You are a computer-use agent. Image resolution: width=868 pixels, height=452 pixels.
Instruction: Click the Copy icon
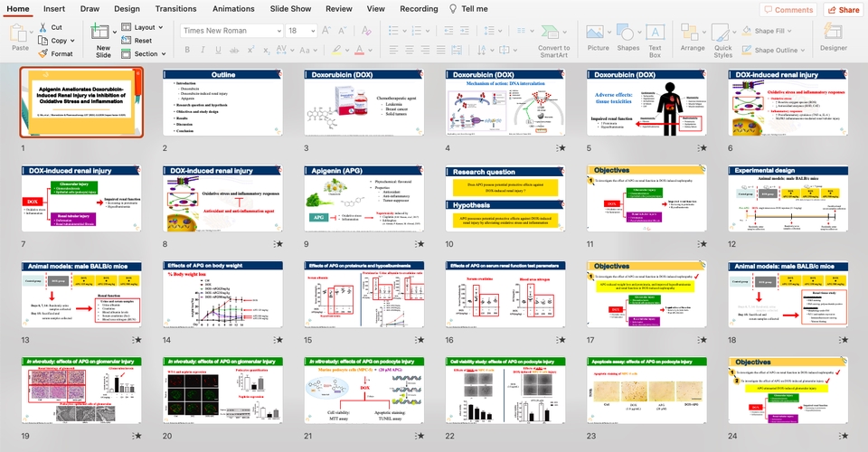pyautogui.click(x=43, y=41)
